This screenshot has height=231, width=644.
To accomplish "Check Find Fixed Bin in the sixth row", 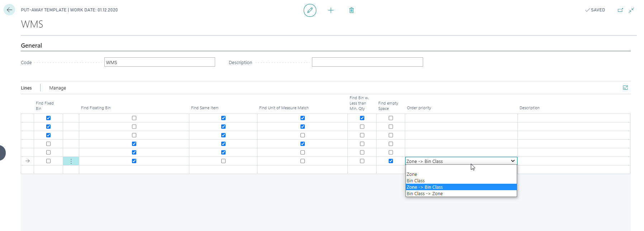I will pos(48,161).
